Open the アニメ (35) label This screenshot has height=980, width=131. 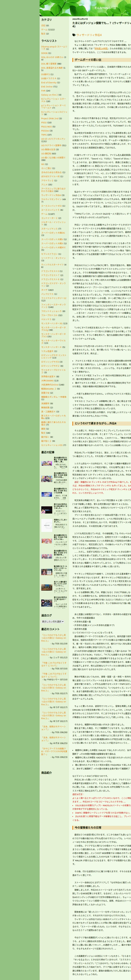click(x=44, y=185)
